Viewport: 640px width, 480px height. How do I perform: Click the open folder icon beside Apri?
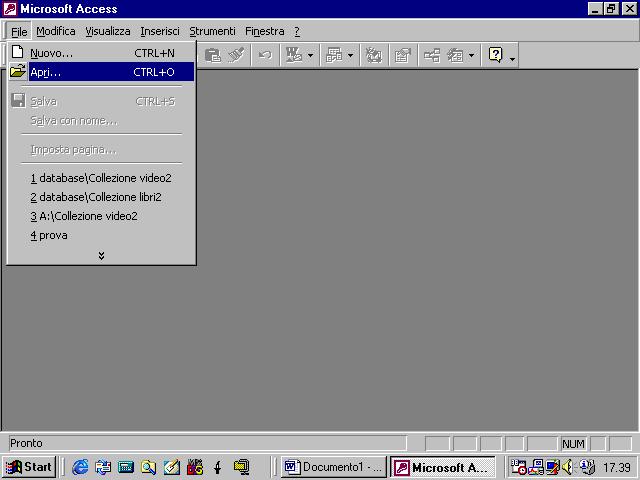(18, 71)
